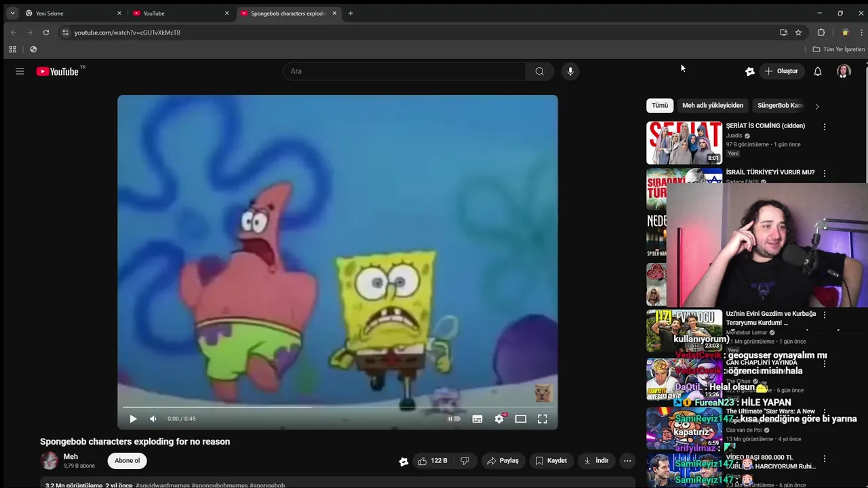This screenshot has width=868, height=488.
Task: Switch the player to theater mode
Action: coord(521,419)
